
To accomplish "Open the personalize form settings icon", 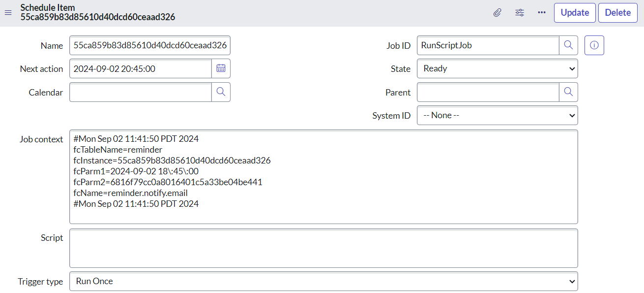I will tap(519, 13).
